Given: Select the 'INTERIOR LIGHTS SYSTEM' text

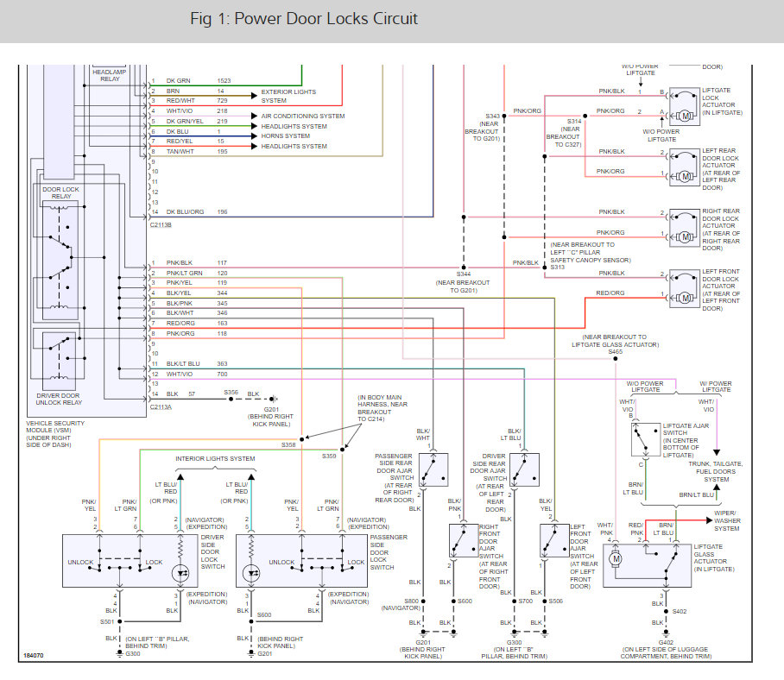Looking at the screenshot, I should pos(215,459).
